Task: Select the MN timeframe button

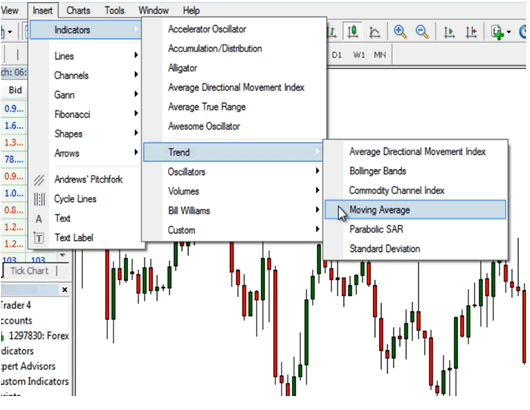Action: 380,55
